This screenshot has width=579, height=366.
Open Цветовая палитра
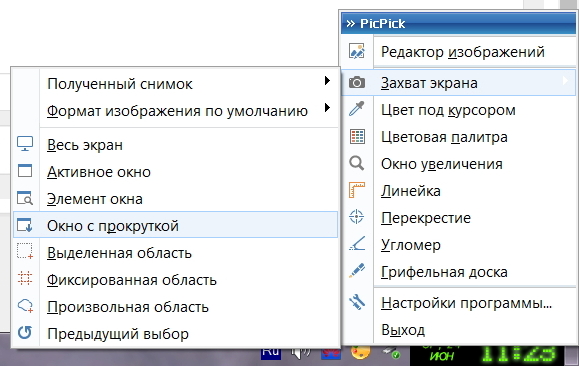coord(458,137)
